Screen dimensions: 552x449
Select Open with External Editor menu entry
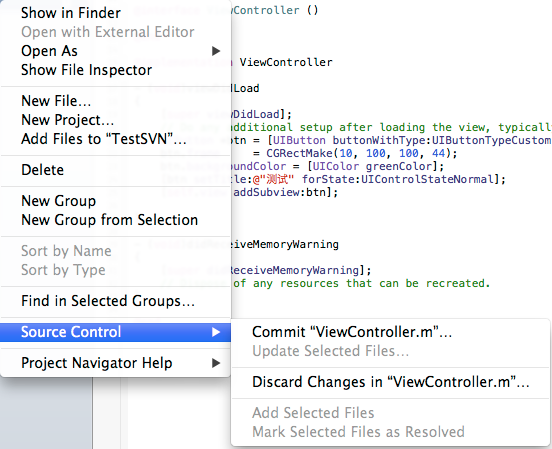(115, 32)
